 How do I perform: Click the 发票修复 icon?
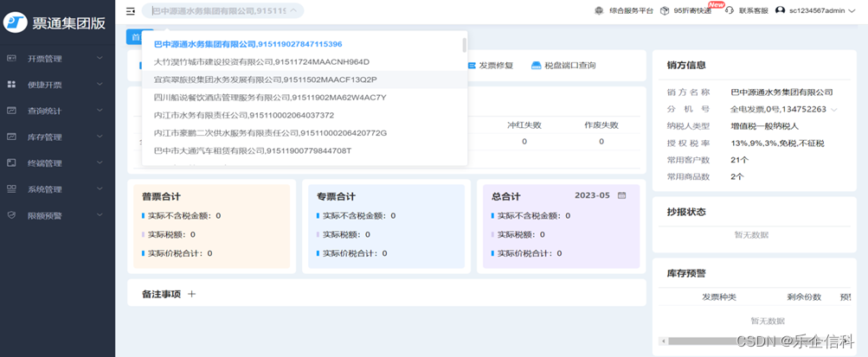coord(472,65)
